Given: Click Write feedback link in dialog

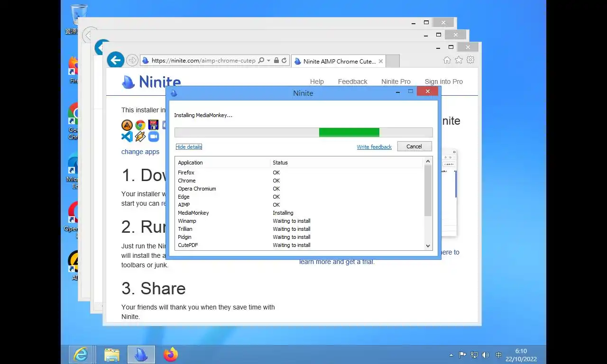Looking at the screenshot, I should pos(374,147).
